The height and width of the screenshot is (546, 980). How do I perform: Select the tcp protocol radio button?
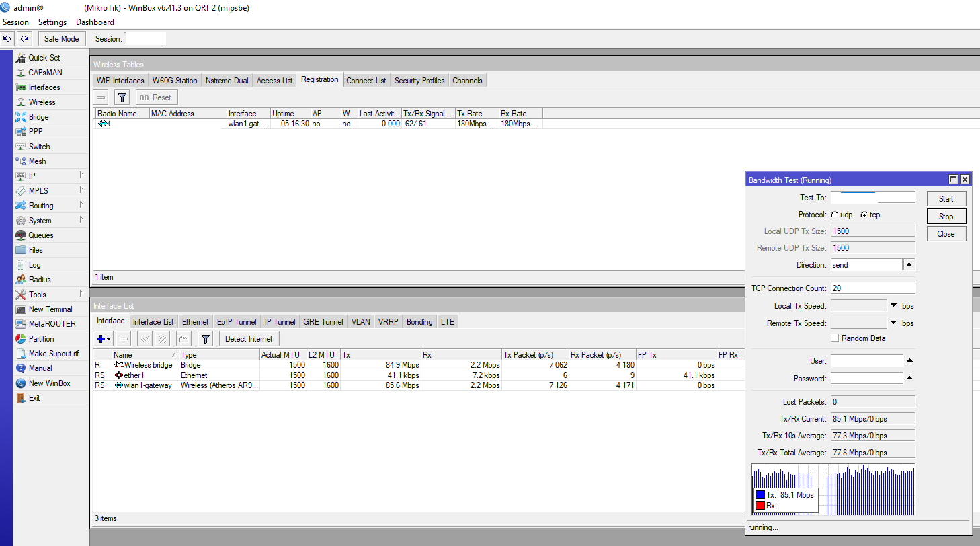click(864, 214)
